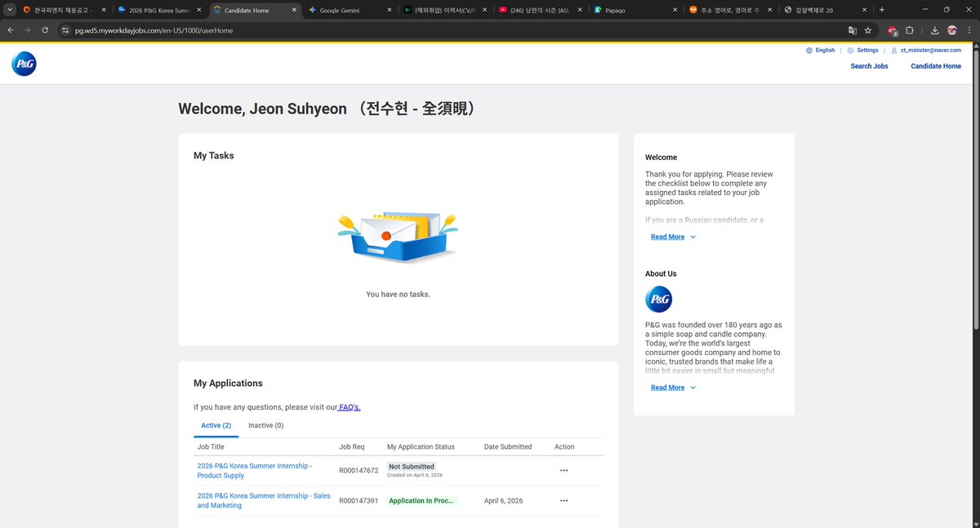Select the Inactive (0) applications tab
980x528 pixels.
point(266,425)
